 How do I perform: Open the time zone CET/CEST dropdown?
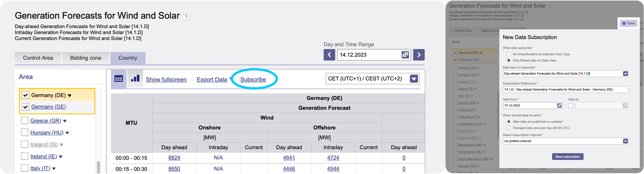(414, 79)
